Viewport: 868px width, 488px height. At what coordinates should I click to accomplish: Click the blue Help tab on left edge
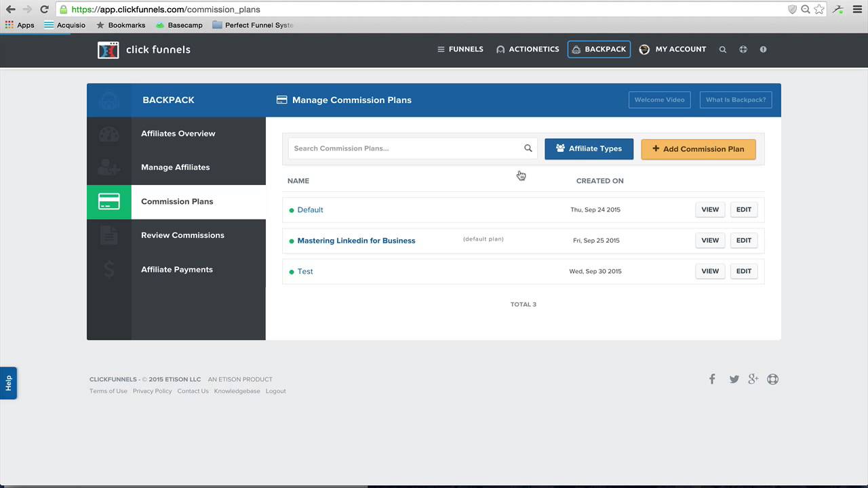point(8,383)
